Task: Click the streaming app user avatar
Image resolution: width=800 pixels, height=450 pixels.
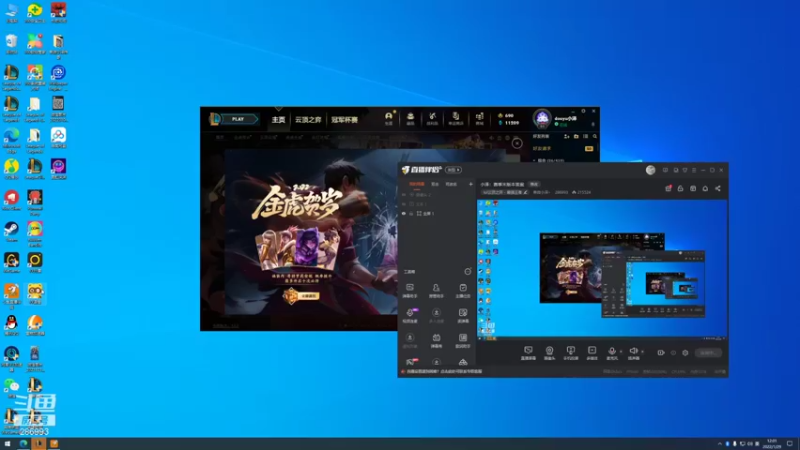Action: [650, 170]
